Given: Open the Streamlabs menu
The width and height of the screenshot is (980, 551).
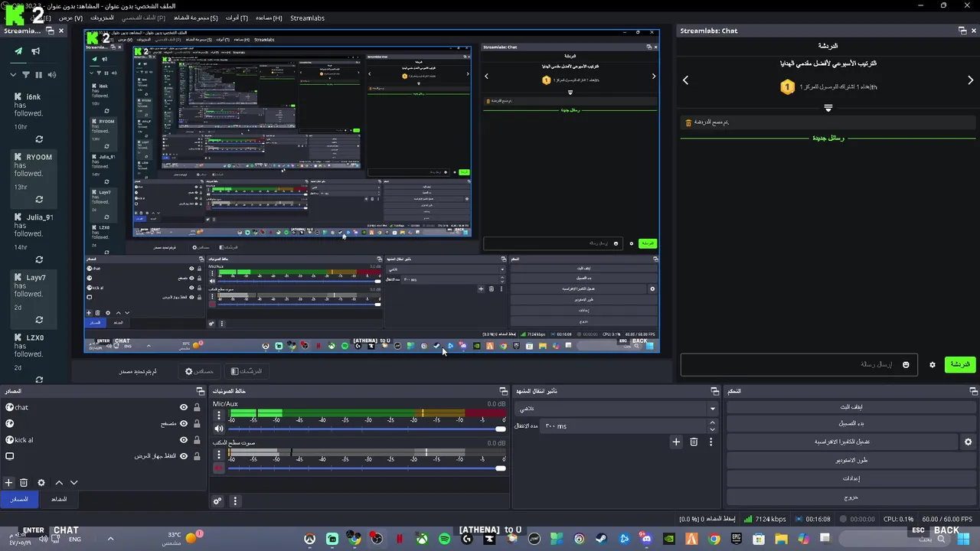Looking at the screenshot, I should (307, 18).
